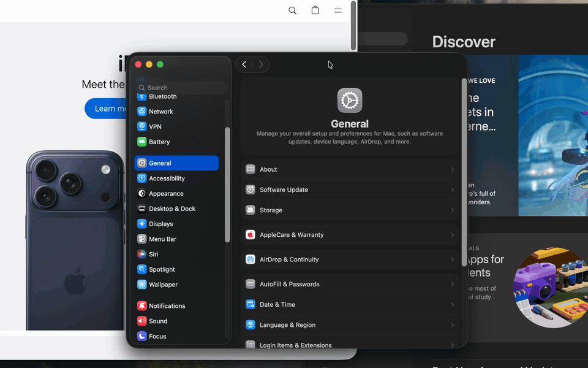The image size is (588, 368).
Task: Click the red Sound speaker icon
Action: click(141, 321)
